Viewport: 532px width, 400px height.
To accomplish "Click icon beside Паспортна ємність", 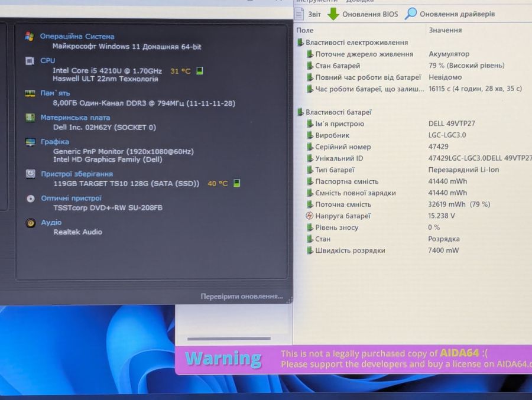I will coord(310,181).
